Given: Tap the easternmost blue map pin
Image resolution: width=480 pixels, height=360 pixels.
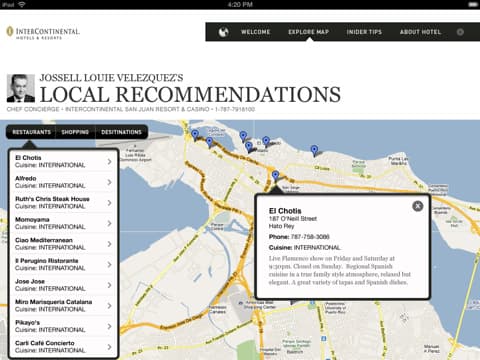Looking at the screenshot, I should tap(314, 150).
